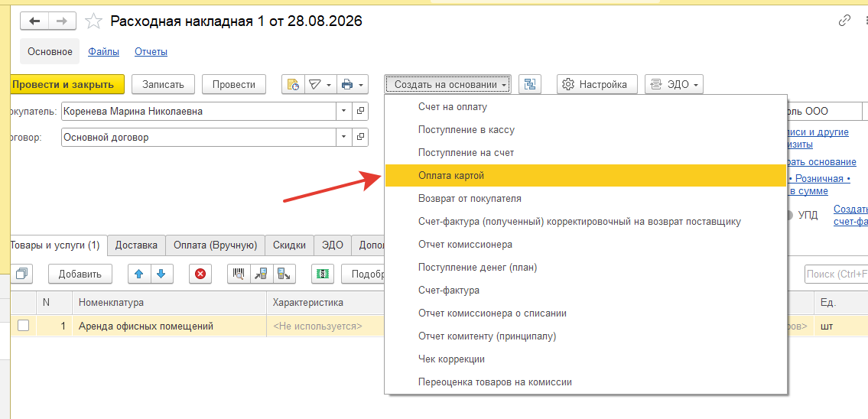This screenshot has height=419, width=868.
Task: Delete row with red cross icon
Action: point(200,274)
